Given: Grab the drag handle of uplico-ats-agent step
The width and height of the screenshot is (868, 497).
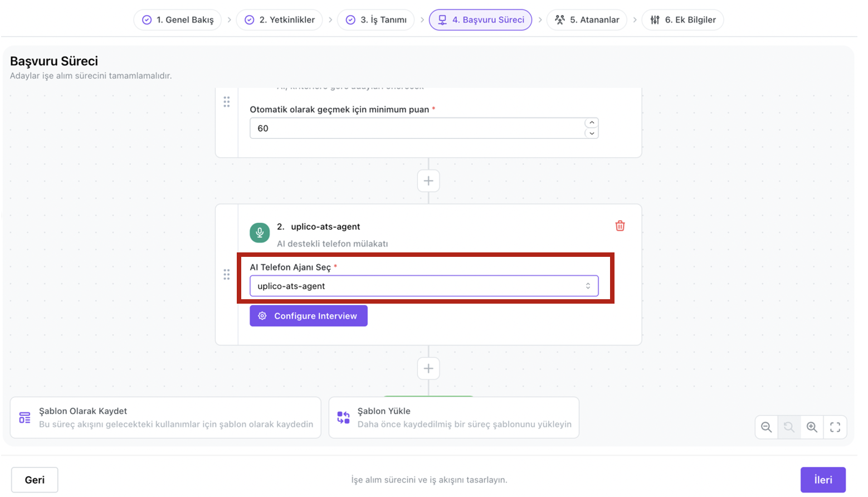Looking at the screenshot, I should [x=227, y=275].
